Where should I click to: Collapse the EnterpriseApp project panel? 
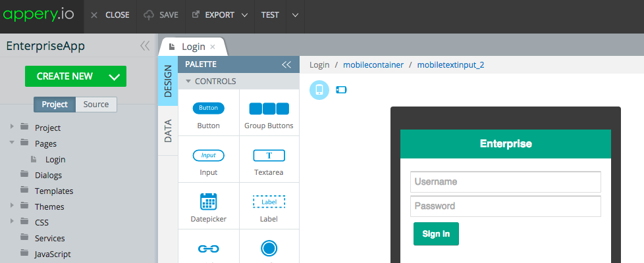point(145,45)
